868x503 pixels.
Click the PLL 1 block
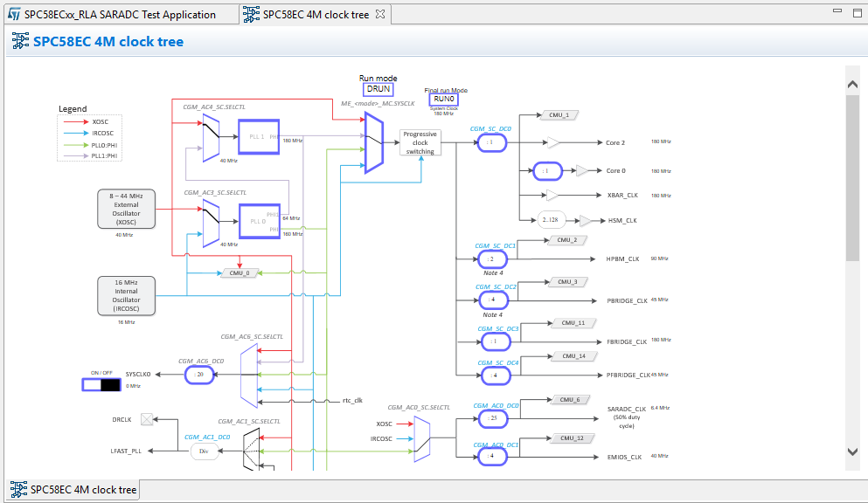pos(259,136)
